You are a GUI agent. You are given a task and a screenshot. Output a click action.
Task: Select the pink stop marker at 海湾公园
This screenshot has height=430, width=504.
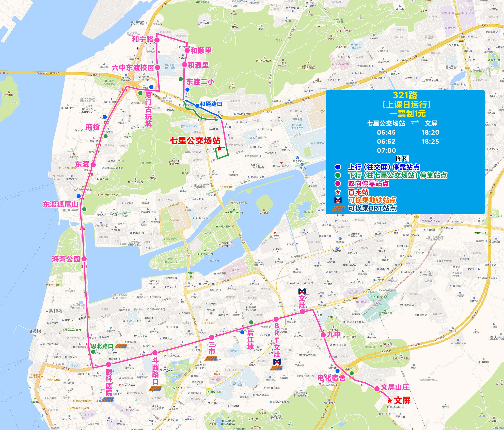84,259
